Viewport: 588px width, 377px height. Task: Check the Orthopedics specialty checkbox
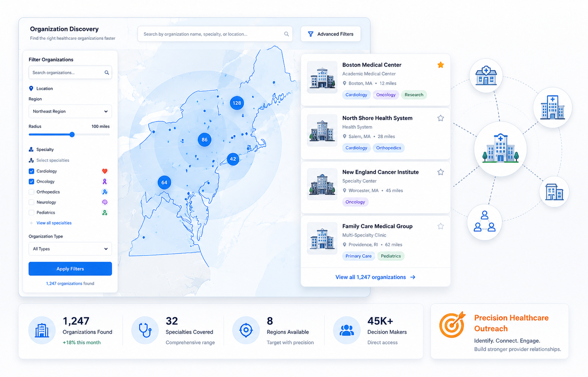[32, 192]
